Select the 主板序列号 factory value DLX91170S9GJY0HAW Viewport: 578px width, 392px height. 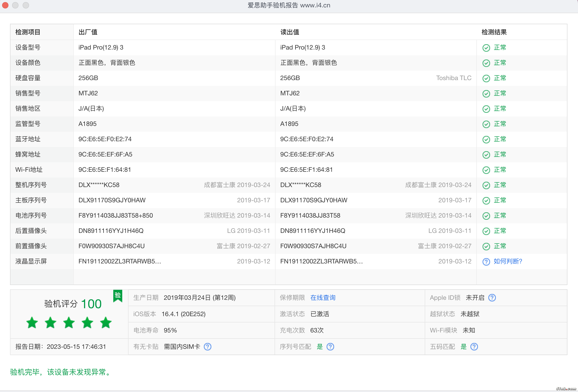[112, 200]
